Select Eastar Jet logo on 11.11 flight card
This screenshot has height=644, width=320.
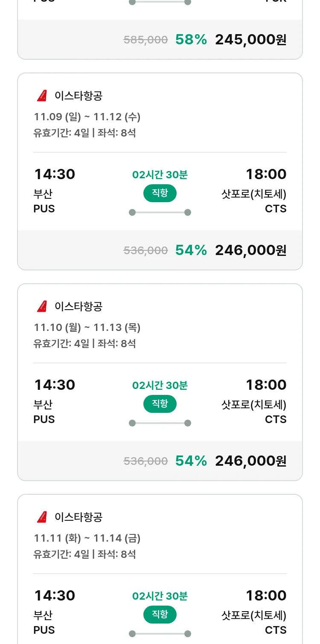click(x=42, y=517)
